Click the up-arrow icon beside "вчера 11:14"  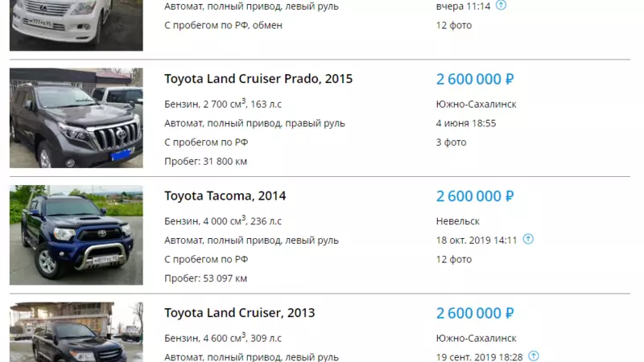pyautogui.click(x=501, y=5)
